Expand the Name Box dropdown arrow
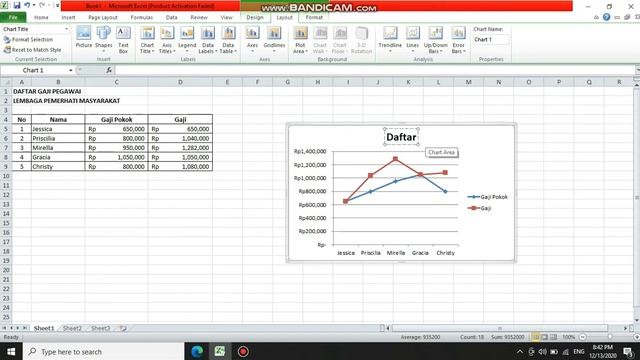 coord(71,70)
